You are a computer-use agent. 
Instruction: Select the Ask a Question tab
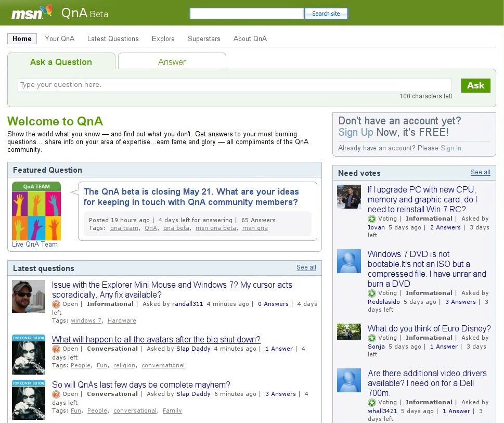(61, 62)
